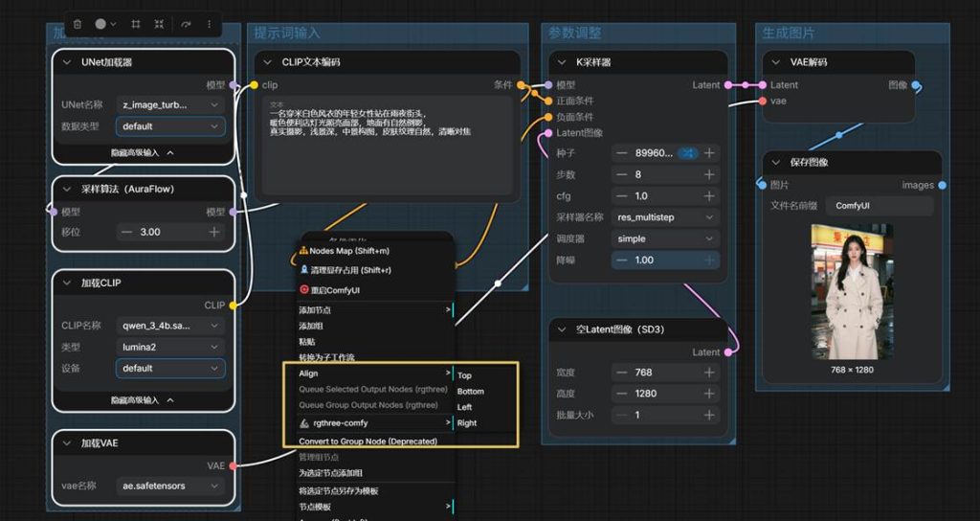Collapse the CLIP文本编码 node
This screenshot has height=521, width=980.
pos(268,62)
